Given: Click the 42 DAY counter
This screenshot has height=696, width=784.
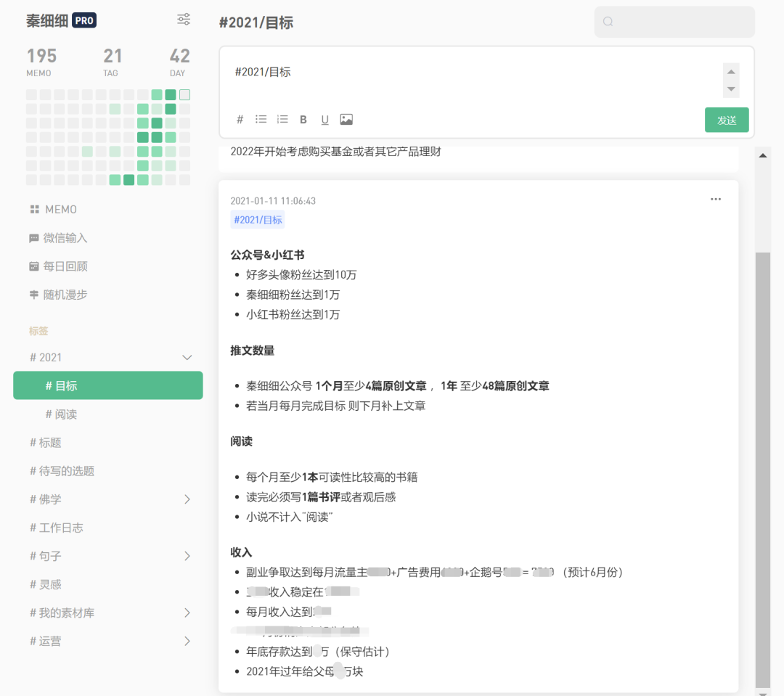Looking at the screenshot, I should [x=179, y=62].
